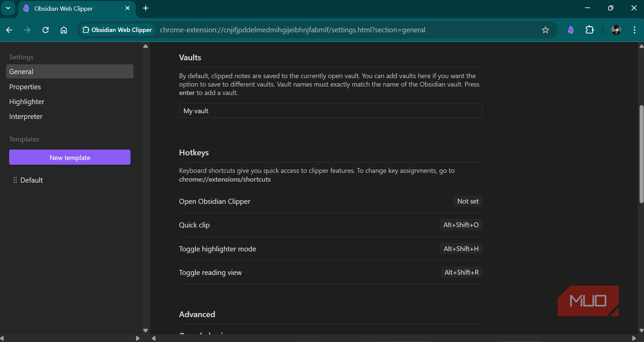
Task: Click the Open Obsidian Clipper label
Action: pos(215,201)
